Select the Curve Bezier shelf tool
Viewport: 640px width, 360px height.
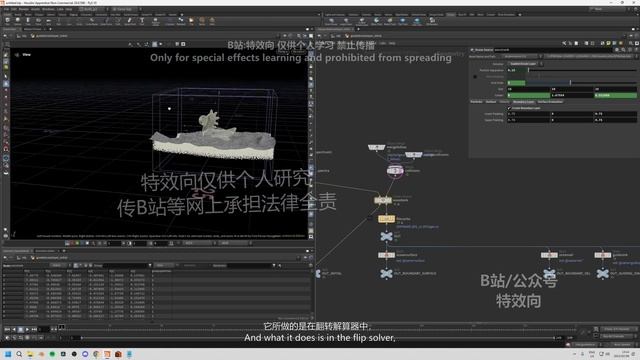click(92, 21)
